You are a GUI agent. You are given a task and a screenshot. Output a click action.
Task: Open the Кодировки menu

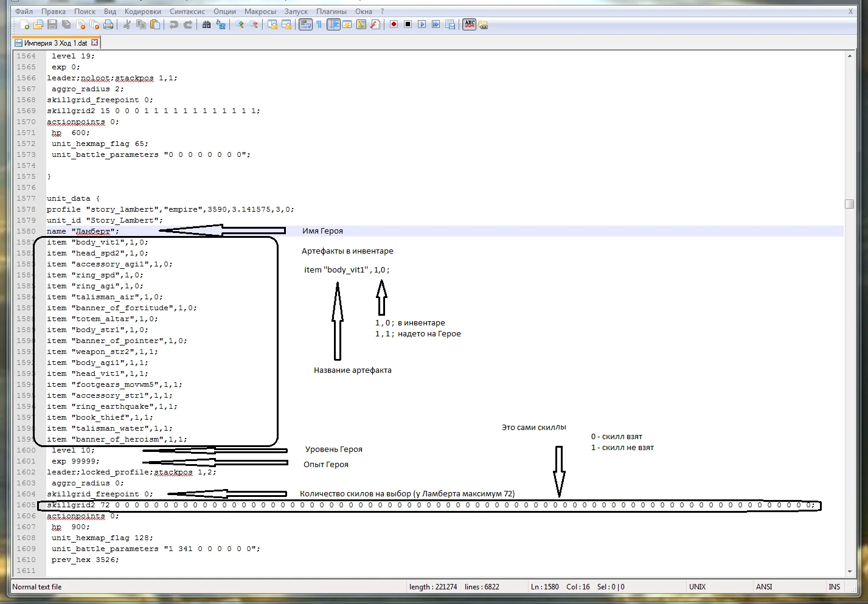click(x=143, y=12)
